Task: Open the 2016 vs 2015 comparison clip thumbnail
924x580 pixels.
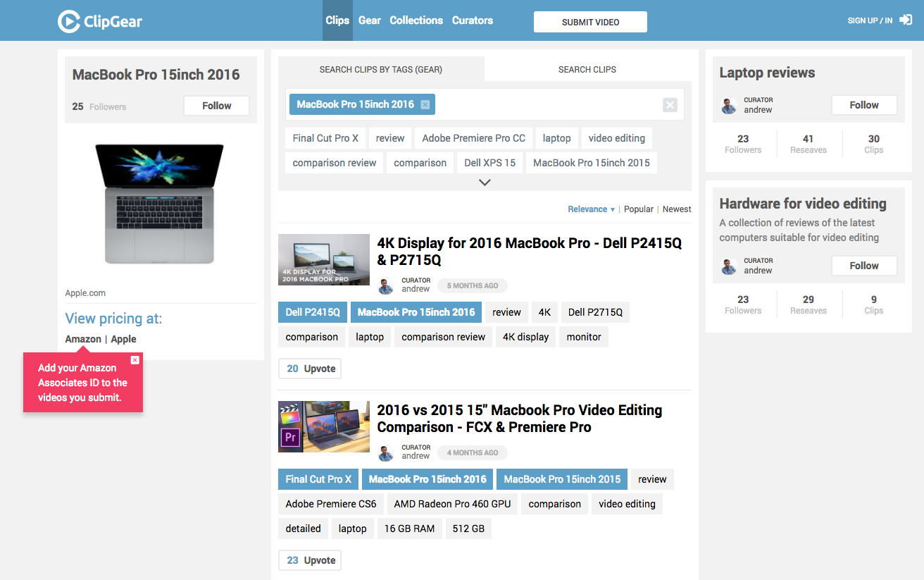Action: 324,426
